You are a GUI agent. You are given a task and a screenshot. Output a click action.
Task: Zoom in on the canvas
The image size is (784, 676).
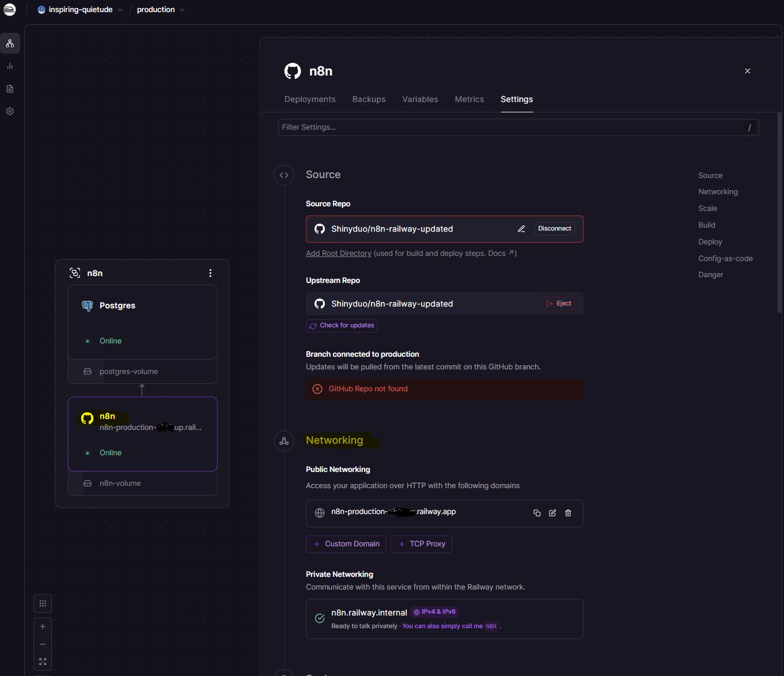coord(43,626)
